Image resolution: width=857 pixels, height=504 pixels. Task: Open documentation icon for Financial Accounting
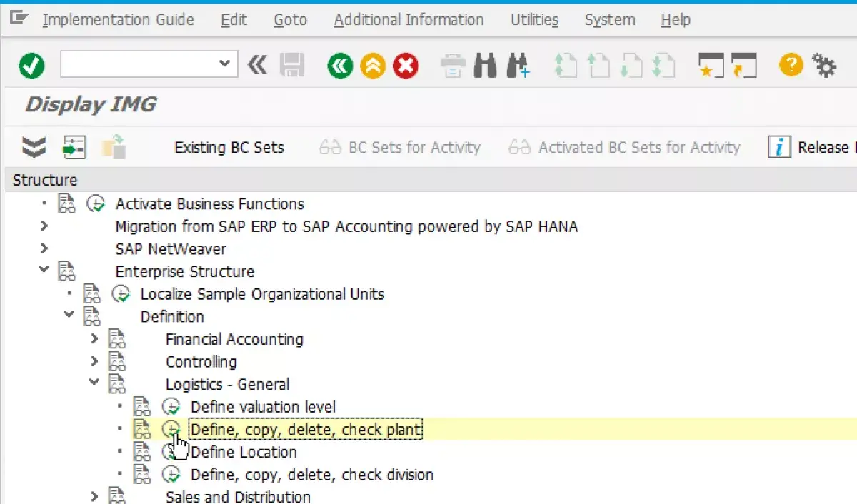(x=117, y=339)
